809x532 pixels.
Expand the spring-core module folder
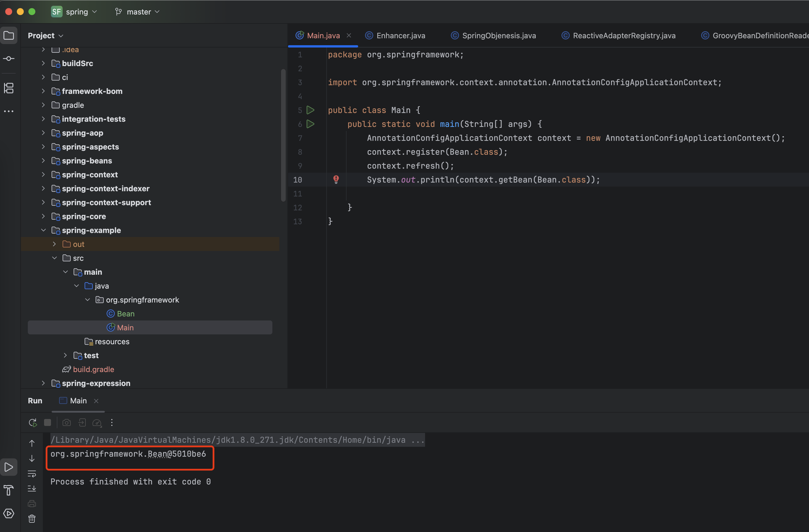(43, 216)
